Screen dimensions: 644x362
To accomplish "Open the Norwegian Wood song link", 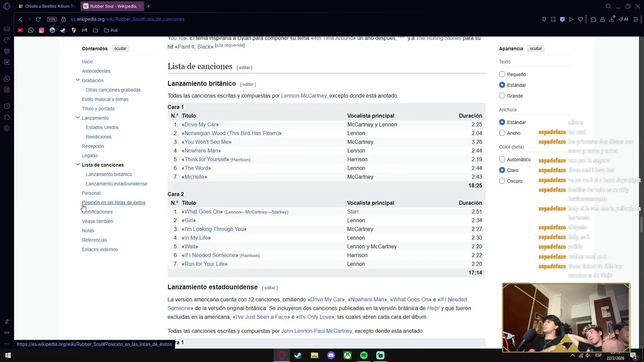I will click(231, 133).
